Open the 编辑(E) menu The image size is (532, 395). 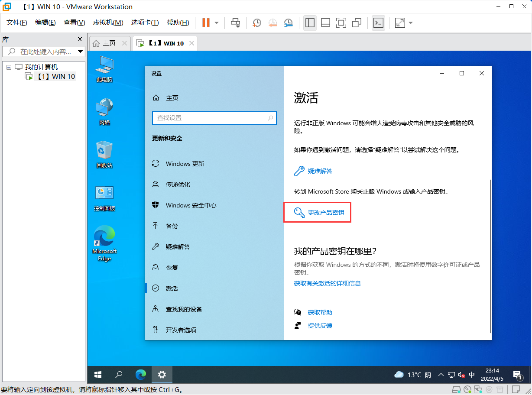(x=45, y=23)
